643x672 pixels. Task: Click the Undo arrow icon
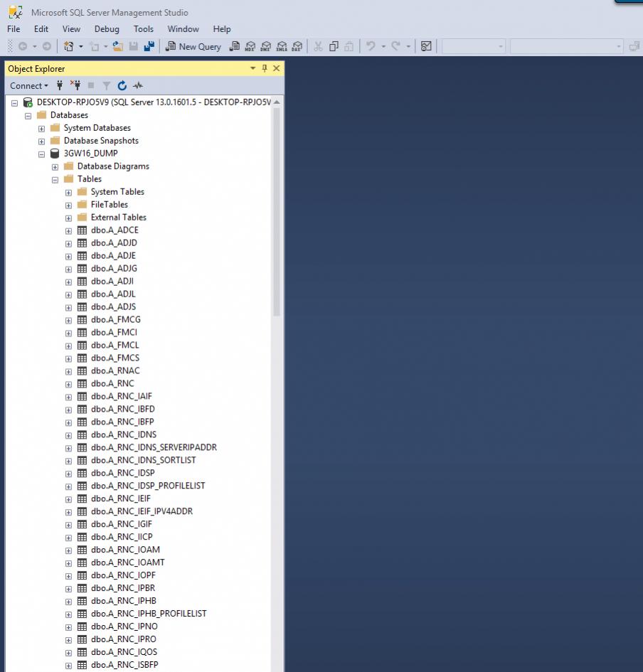(371, 46)
